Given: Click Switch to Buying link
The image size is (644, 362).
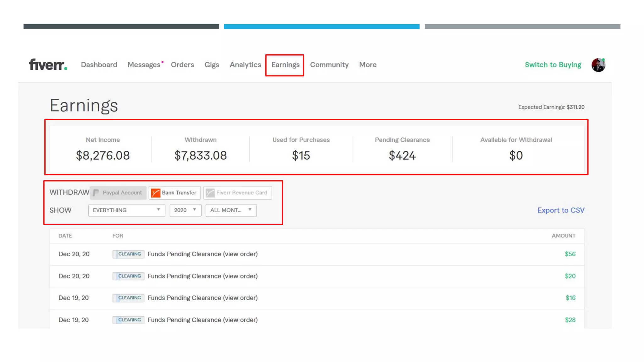Looking at the screenshot, I should (553, 65).
